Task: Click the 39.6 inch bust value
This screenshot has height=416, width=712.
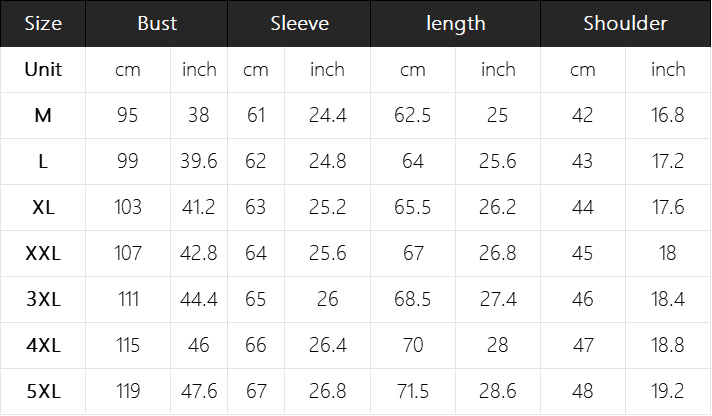Action: point(199,161)
